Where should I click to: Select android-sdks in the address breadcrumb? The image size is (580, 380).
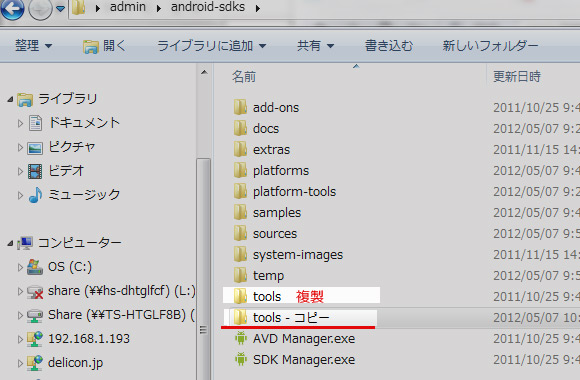[x=208, y=7]
